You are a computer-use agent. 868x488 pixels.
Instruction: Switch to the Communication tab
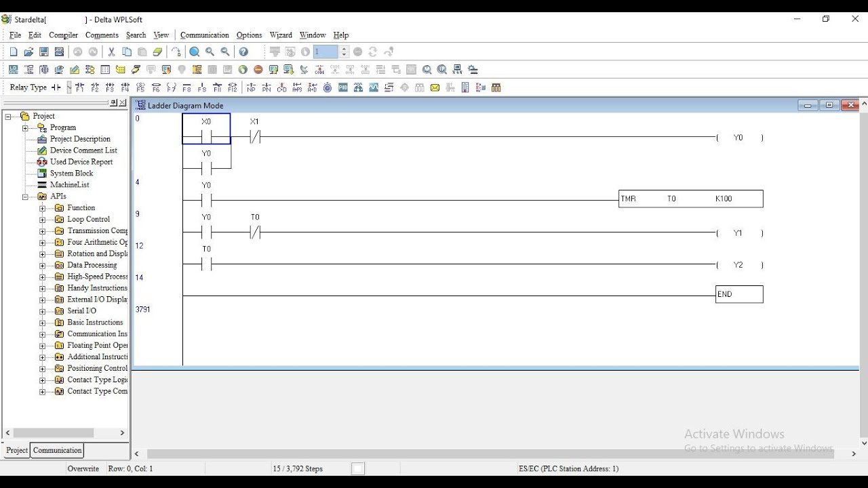tap(58, 450)
